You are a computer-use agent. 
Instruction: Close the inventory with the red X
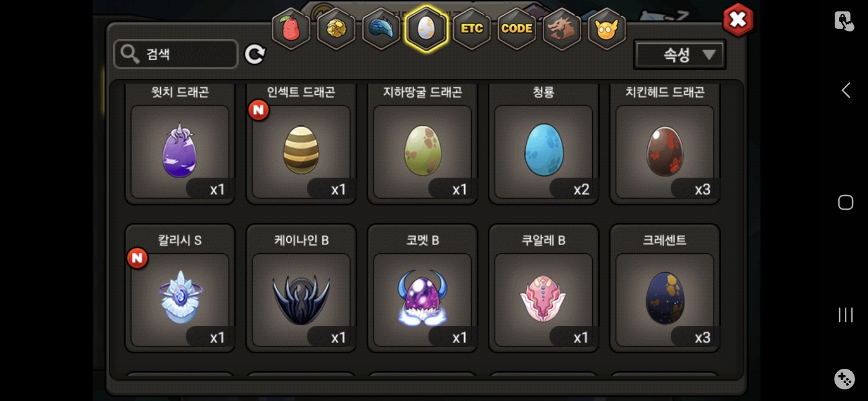[x=738, y=20]
